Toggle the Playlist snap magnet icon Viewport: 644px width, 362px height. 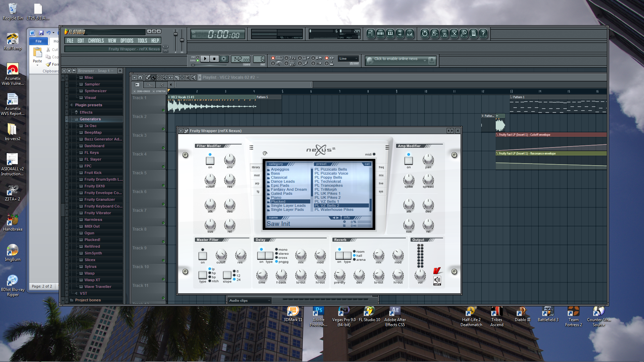tap(140, 77)
